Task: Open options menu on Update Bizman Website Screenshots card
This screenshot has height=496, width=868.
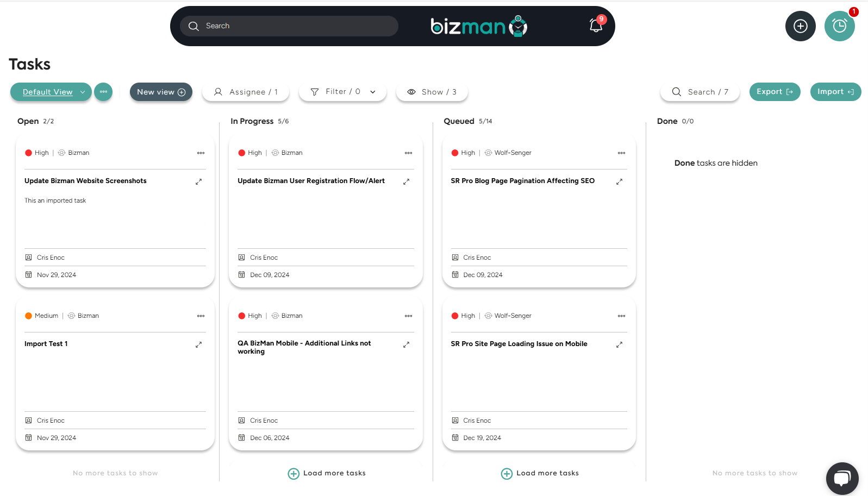Action: (201, 153)
